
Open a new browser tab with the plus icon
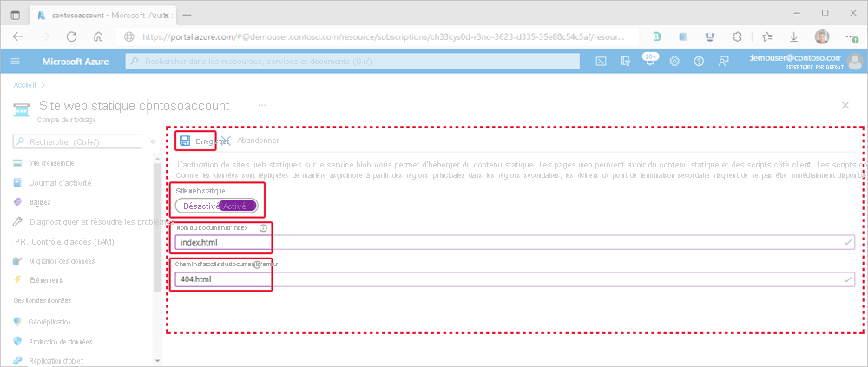pyautogui.click(x=187, y=15)
